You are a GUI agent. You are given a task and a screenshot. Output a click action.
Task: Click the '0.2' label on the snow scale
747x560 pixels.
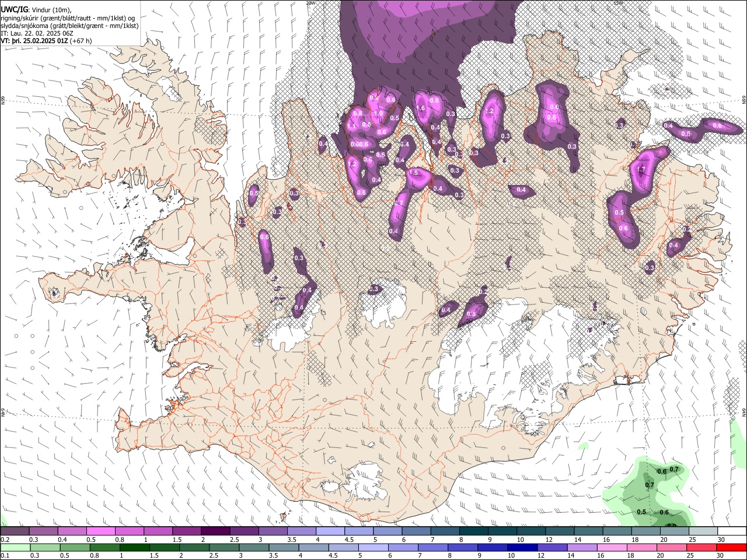(5, 540)
